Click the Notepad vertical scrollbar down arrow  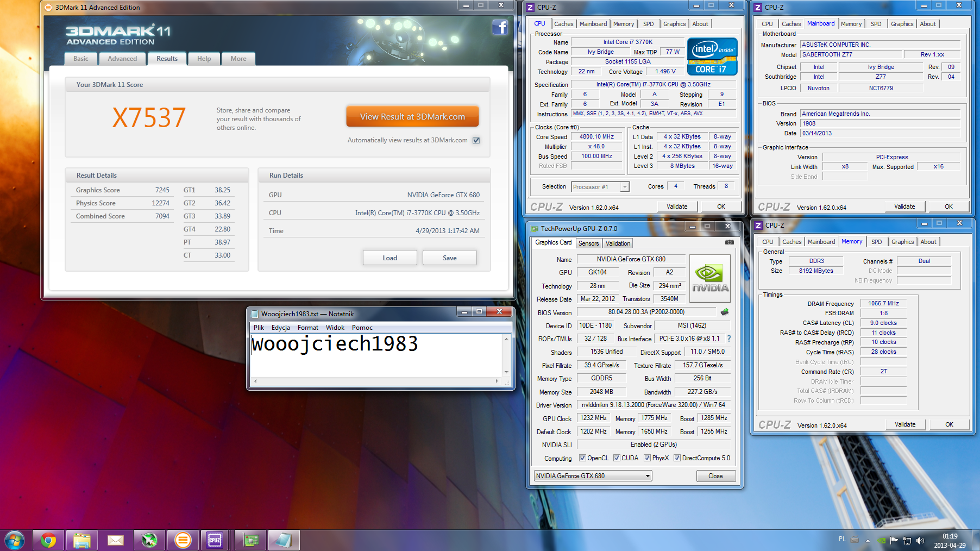click(506, 372)
